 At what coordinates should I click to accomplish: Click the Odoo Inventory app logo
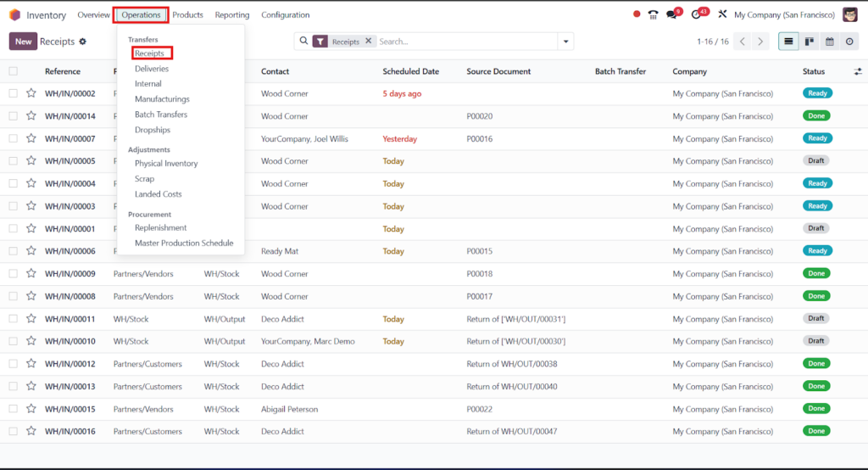[x=15, y=15]
